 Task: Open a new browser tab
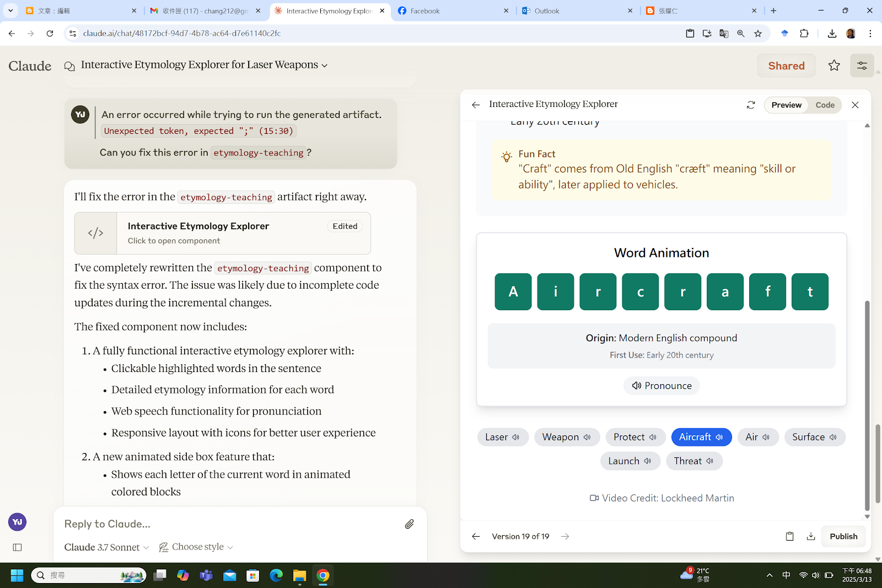(x=773, y=11)
